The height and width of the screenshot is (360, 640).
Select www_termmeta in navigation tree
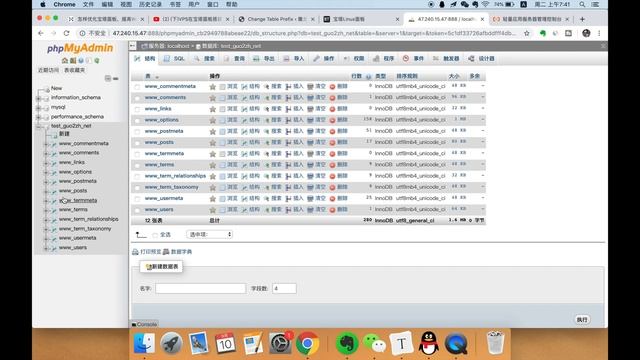[x=78, y=200]
